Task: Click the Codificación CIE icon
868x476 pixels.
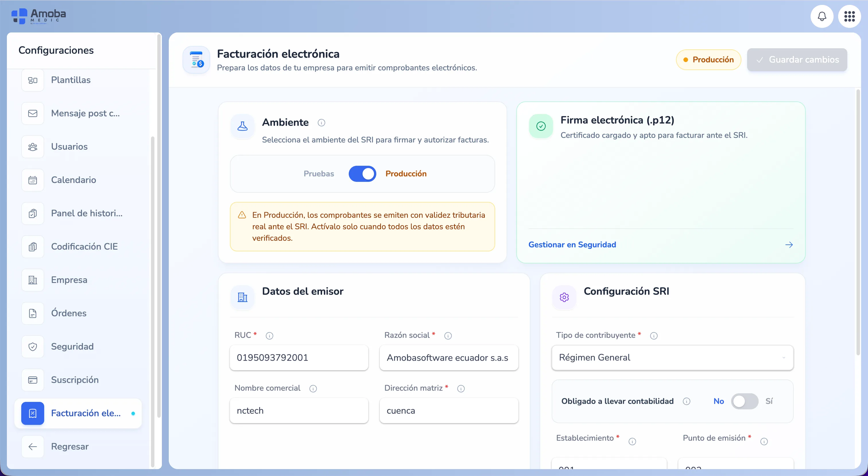Action: (x=33, y=247)
